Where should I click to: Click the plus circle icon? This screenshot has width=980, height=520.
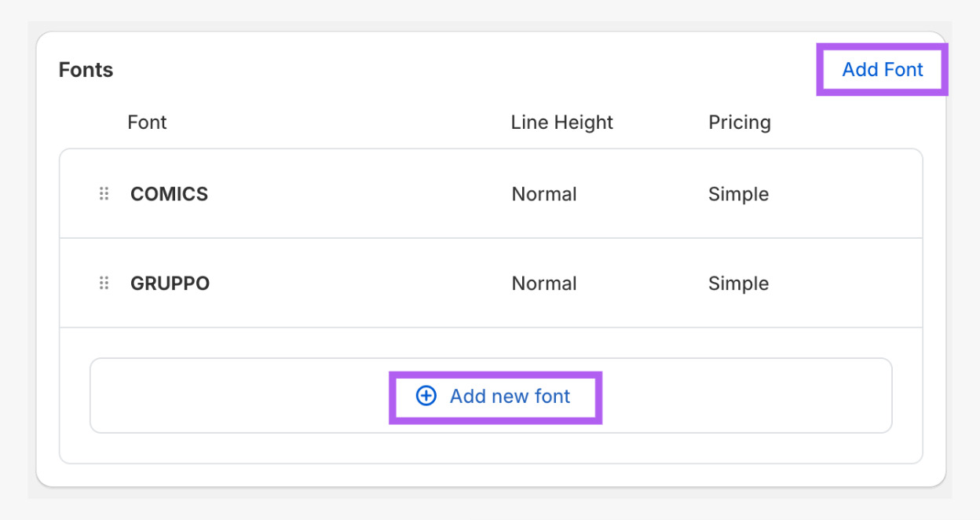(x=426, y=396)
